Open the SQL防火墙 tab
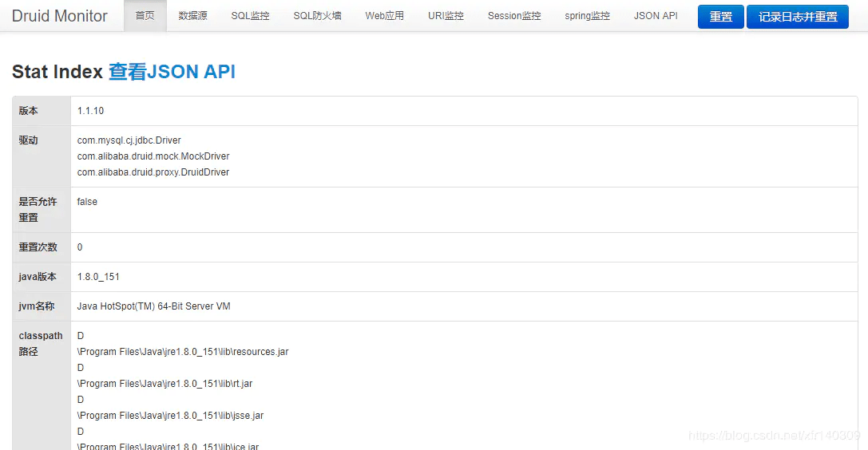Image resolution: width=868 pixels, height=450 pixels. (x=317, y=16)
